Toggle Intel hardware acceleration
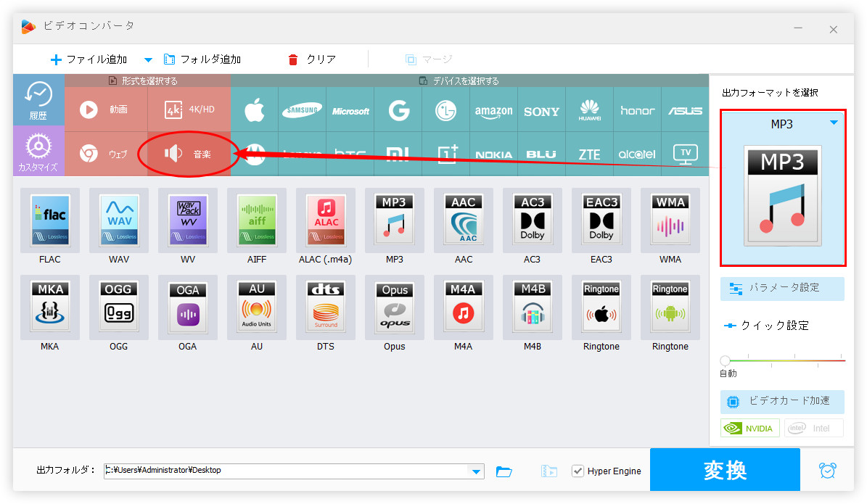 [813, 429]
